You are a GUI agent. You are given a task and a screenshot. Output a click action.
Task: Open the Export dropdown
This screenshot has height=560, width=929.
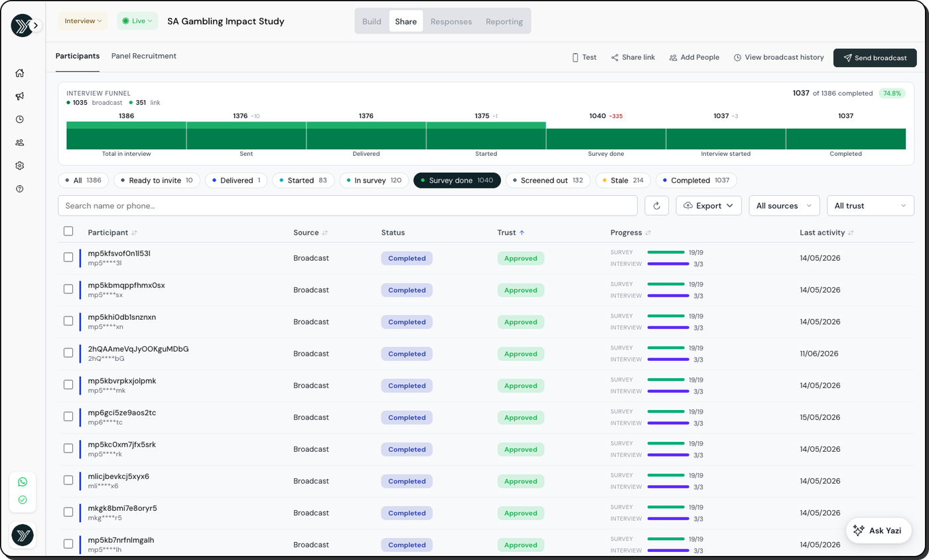pos(709,206)
